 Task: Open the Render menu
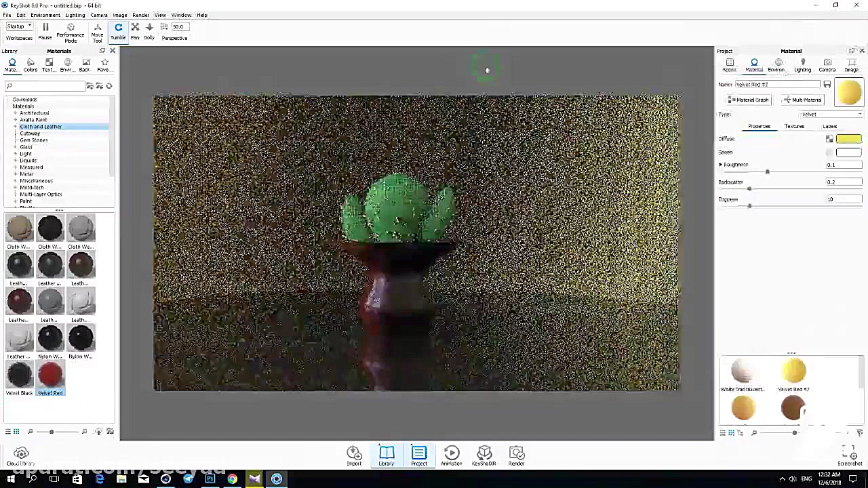[141, 15]
